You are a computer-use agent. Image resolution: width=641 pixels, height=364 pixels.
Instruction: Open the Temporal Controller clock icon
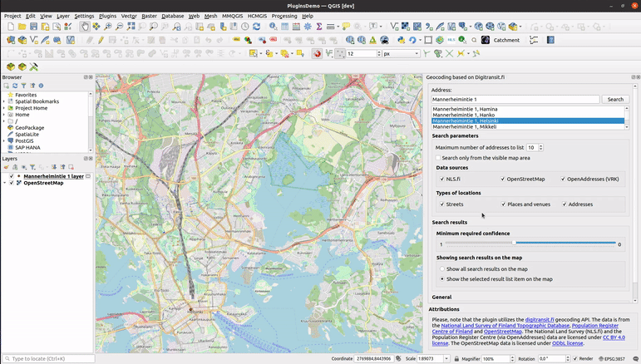pyautogui.click(x=245, y=27)
